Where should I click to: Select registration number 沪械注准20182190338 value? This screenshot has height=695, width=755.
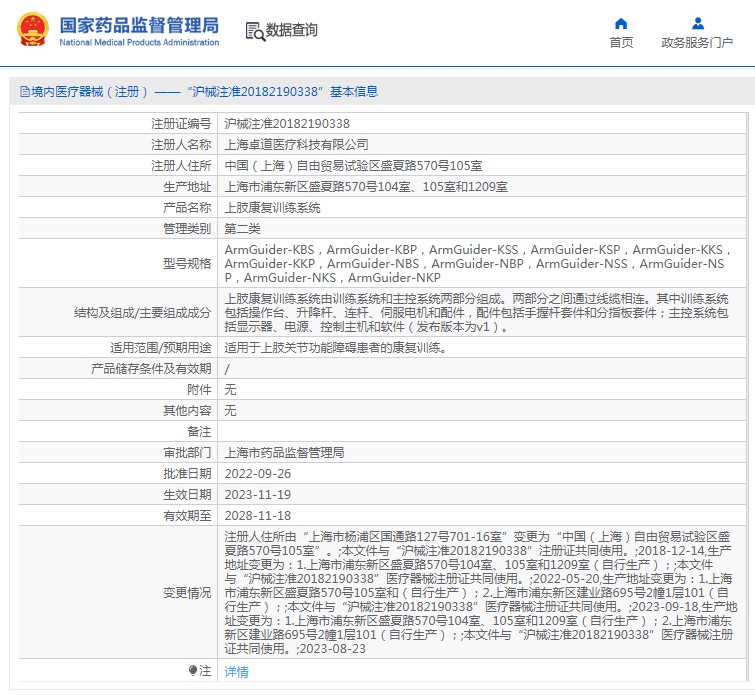(x=287, y=124)
